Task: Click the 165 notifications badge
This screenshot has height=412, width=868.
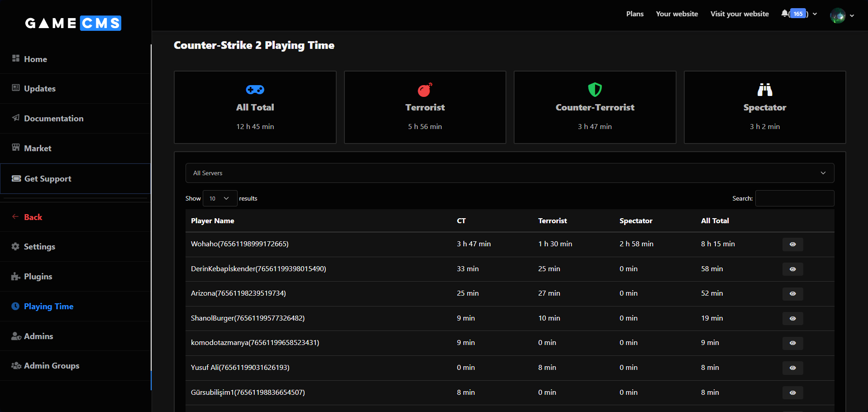Action: [798, 14]
